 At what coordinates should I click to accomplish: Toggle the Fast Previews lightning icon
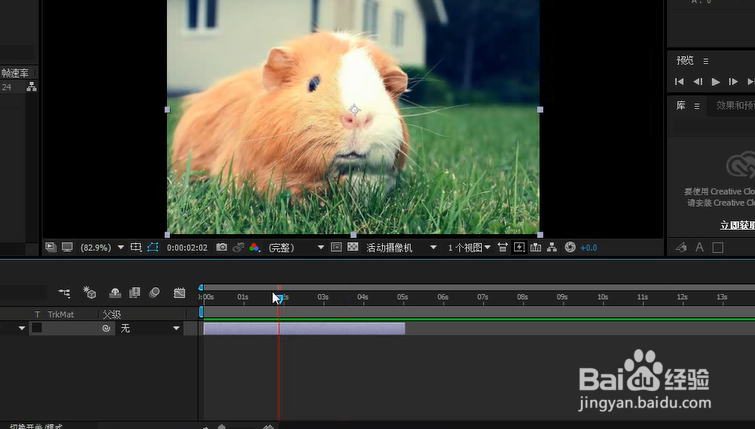(519, 247)
